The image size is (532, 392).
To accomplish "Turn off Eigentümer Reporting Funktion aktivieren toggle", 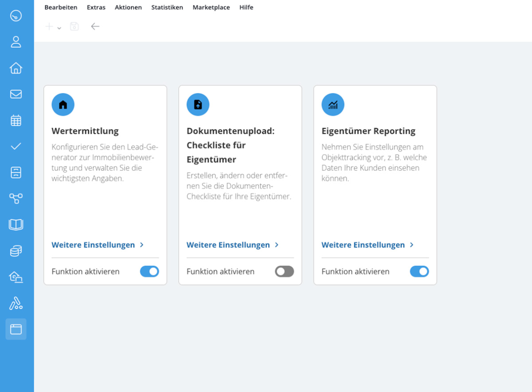I will coord(419,271).
